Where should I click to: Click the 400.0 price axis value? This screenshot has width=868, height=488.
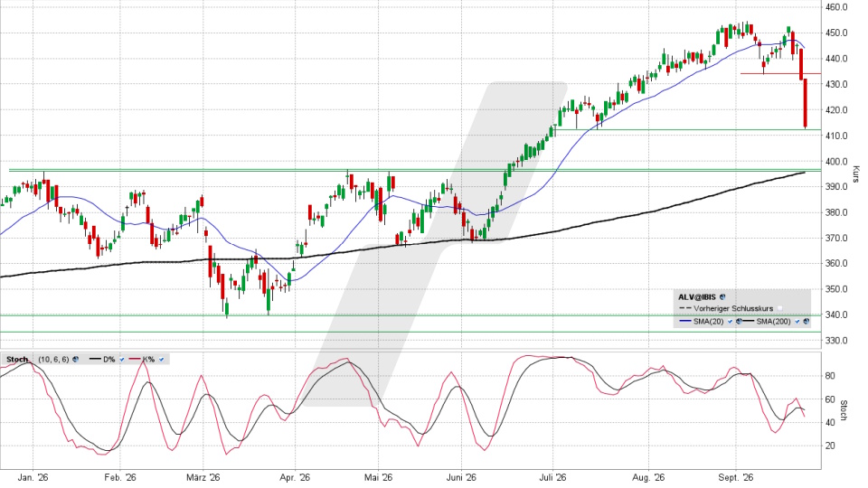tap(837, 162)
